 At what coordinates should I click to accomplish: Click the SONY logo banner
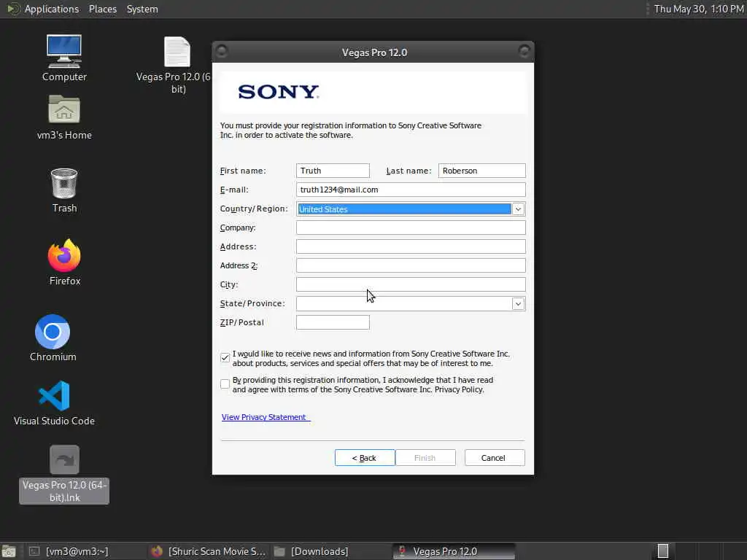click(373, 92)
